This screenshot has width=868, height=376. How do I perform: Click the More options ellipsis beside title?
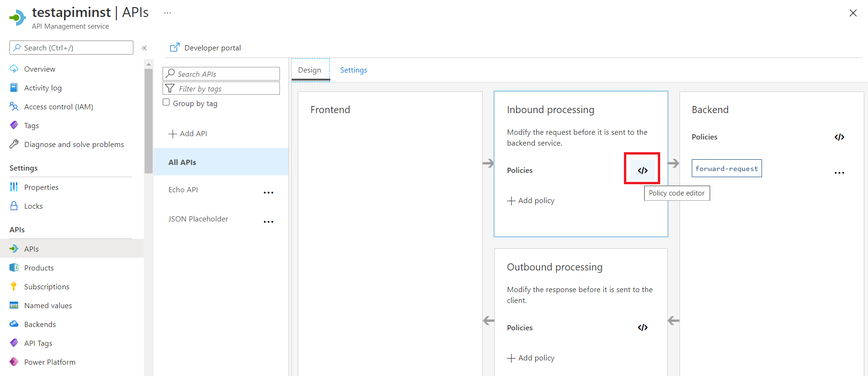pos(167,13)
